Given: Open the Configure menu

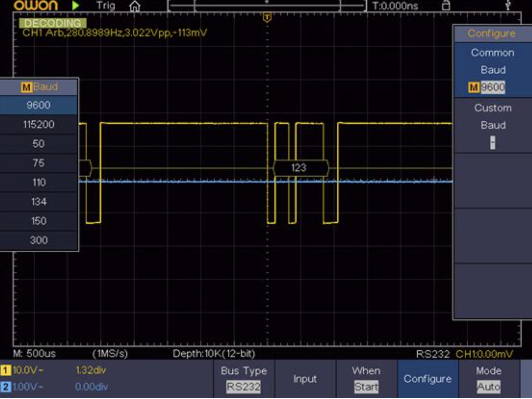Looking at the screenshot, I should coord(428,379).
